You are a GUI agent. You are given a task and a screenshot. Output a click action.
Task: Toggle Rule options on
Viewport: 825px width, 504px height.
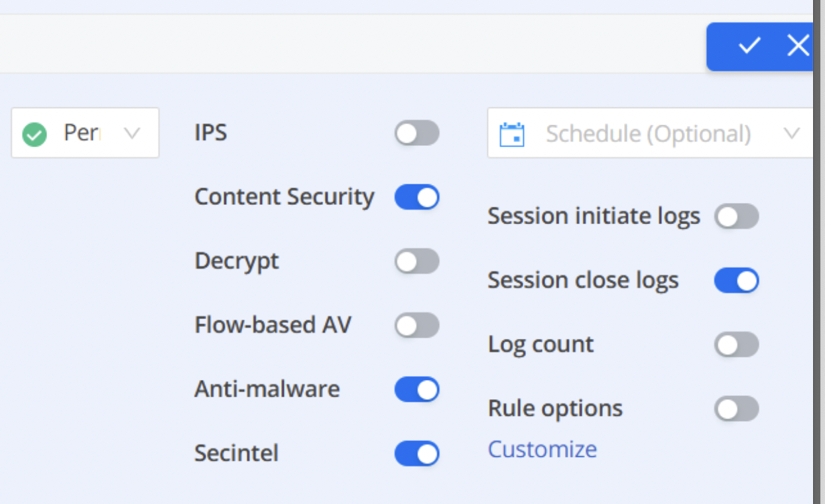click(737, 409)
